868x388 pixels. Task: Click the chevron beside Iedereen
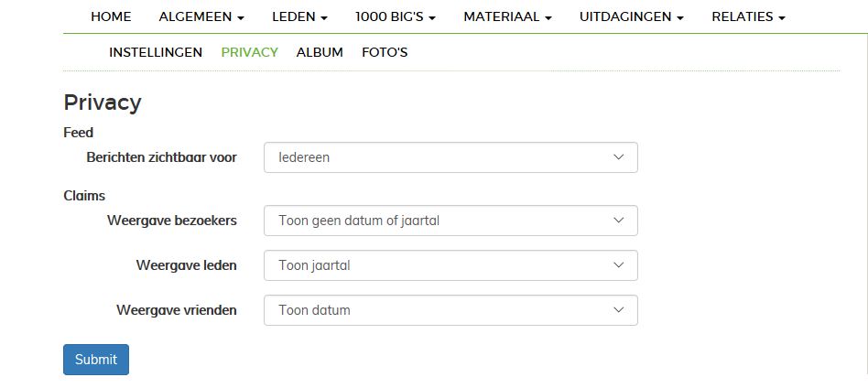tap(618, 157)
